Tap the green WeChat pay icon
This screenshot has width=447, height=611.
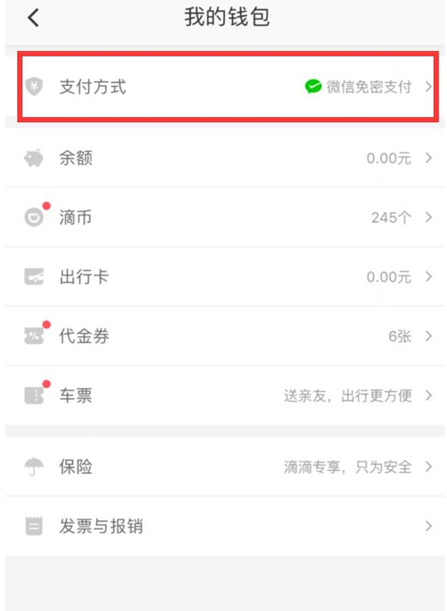[313, 86]
